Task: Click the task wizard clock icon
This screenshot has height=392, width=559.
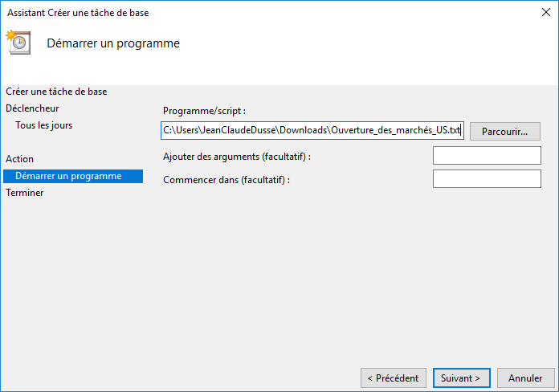Action: coord(18,43)
